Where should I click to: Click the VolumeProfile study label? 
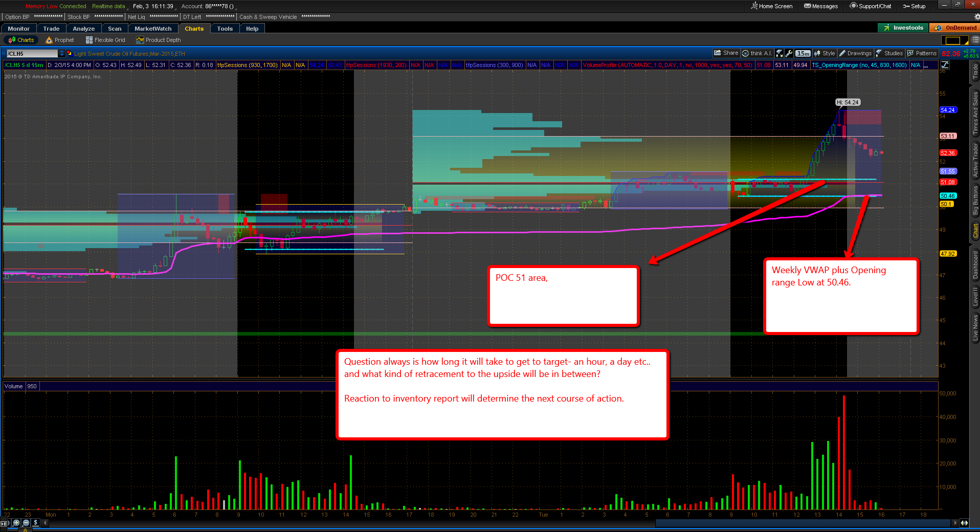(x=667, y=65)
